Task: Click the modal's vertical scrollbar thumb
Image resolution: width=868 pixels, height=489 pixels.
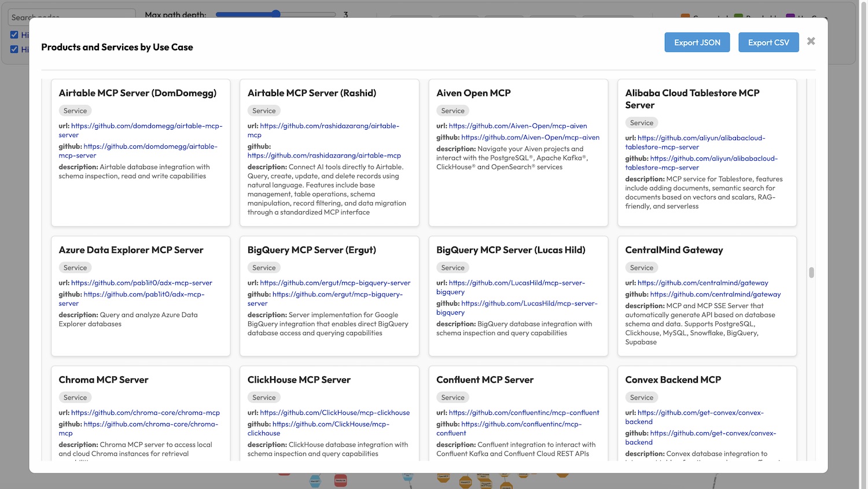Action: [x=811, y=272]
